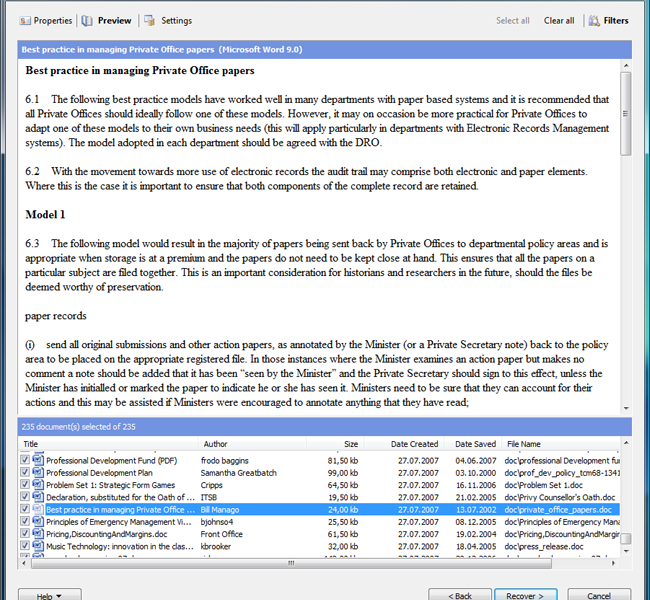Select the Principles of Emergency Management title
The image size is (650, 600).
click(118, 522)
